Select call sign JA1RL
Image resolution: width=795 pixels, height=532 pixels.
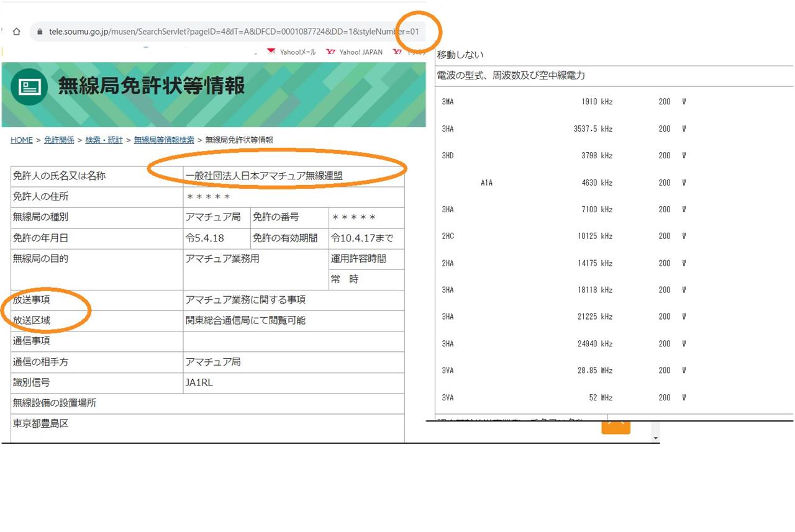point(199,383)
